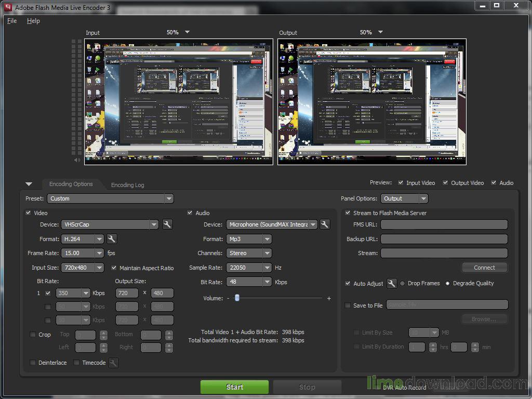Image resolution: width=532 pixels, height=399 pixels.
Task: Disable Maintain Aspect Ratio
Action: [x=114, y=268]
